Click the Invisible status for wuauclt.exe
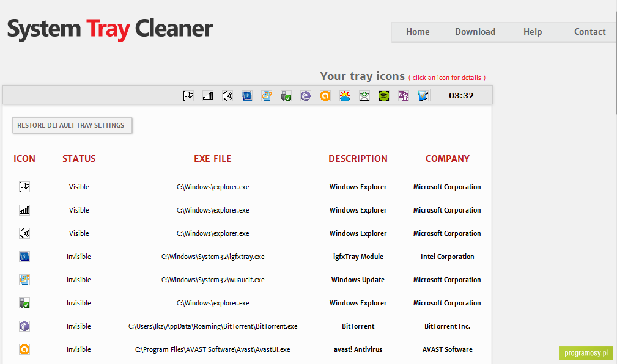The width and height of the screenshot is (617, 364). pyautogui.click(x=79, y=280)
